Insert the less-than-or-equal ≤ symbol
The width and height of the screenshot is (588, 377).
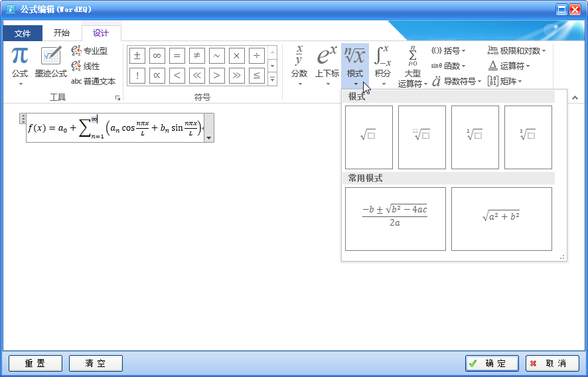tap(256, 76)
